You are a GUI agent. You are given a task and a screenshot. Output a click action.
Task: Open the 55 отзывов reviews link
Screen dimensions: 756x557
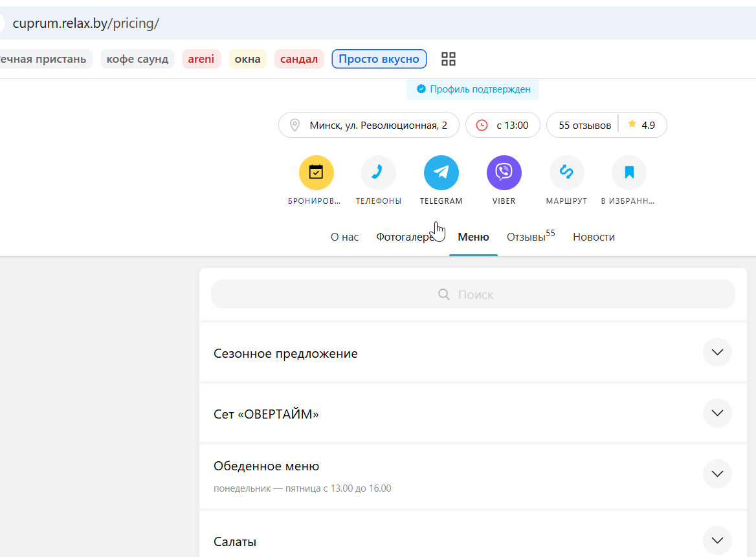584,126
